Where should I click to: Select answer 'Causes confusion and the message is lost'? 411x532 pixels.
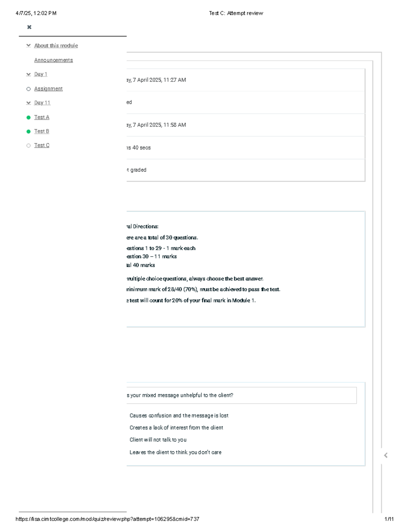pyautogui.click(x=179, y=416)
